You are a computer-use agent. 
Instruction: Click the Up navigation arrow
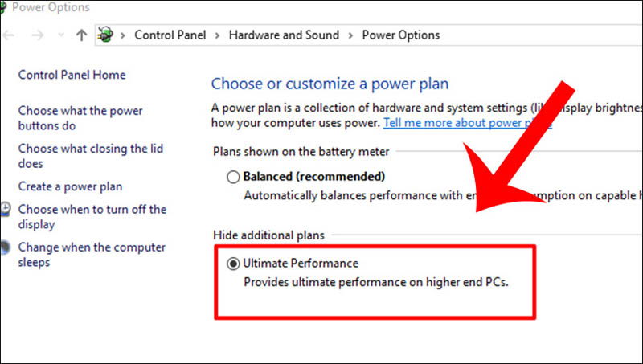coord(80,35)
